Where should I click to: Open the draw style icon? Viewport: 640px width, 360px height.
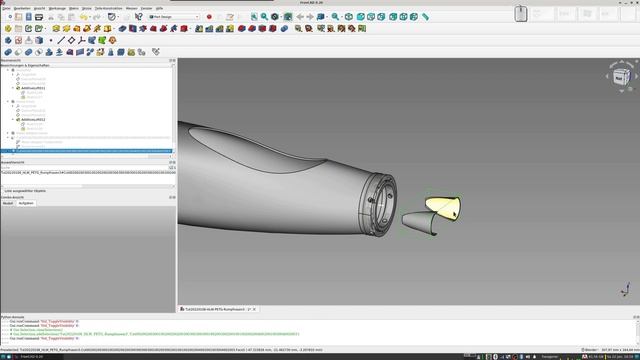pyautogui.click(x=275, y=17)
